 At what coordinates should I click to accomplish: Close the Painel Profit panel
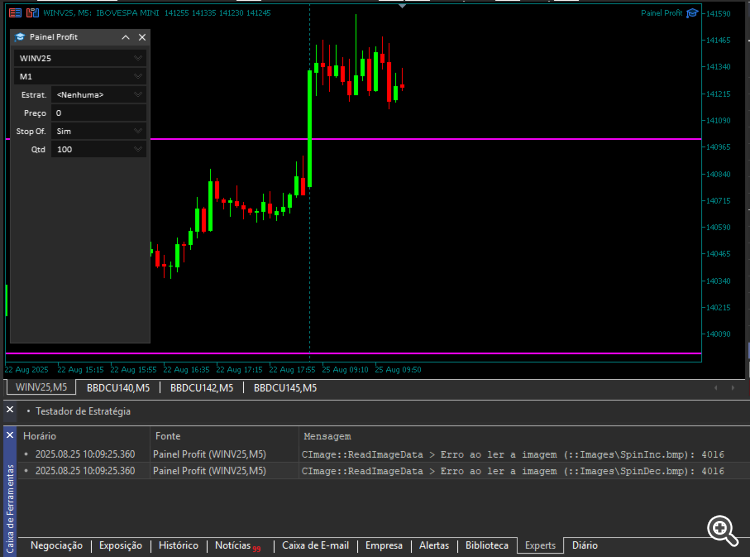[142, 37]
